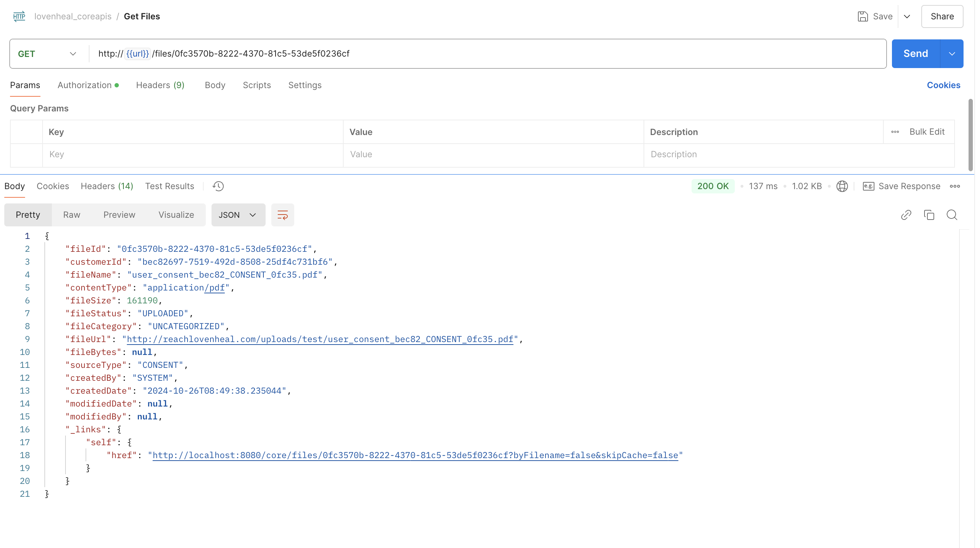Click the 137 ms response time
This screenshot has width=980, height=548.
tap(763, 186)
